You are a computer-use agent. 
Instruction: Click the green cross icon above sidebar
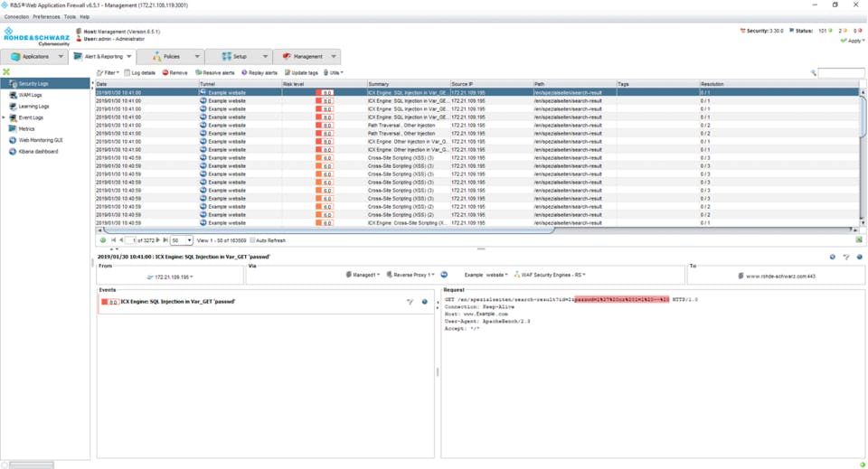[x=6, y=72]
